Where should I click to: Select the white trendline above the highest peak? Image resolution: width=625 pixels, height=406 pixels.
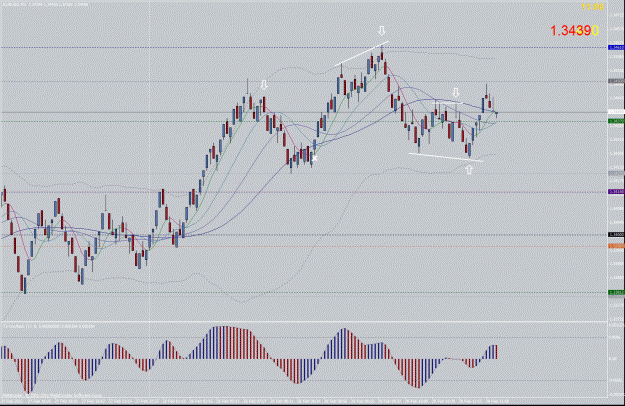pos(361,53)
